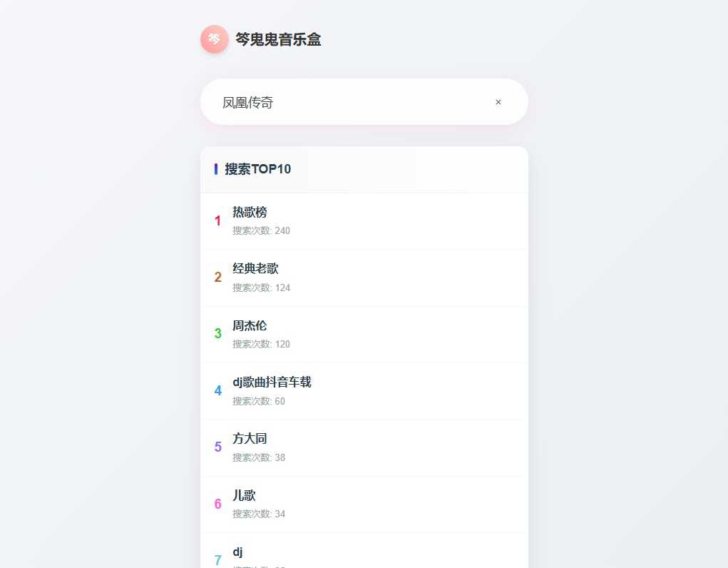Open 热歌榜 from the hot search list
Screen dimensions: 728x568
[x=250, y=212]
